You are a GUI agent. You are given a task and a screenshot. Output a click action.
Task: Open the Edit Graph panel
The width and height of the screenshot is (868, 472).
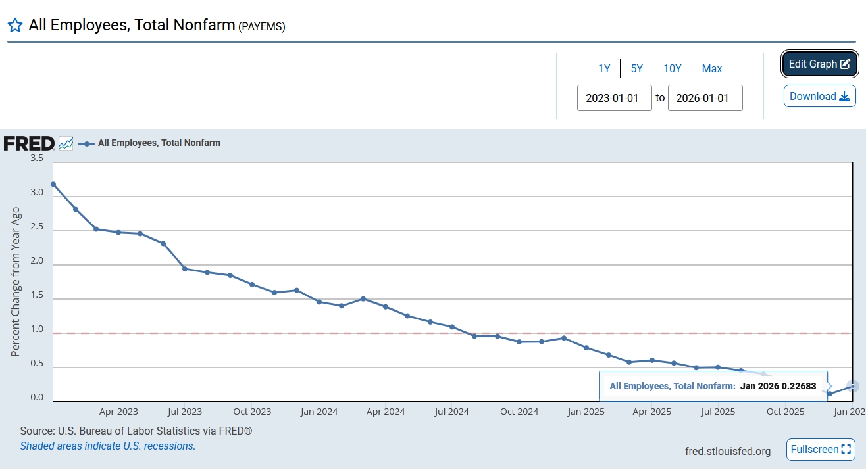(x=819, y=64)
